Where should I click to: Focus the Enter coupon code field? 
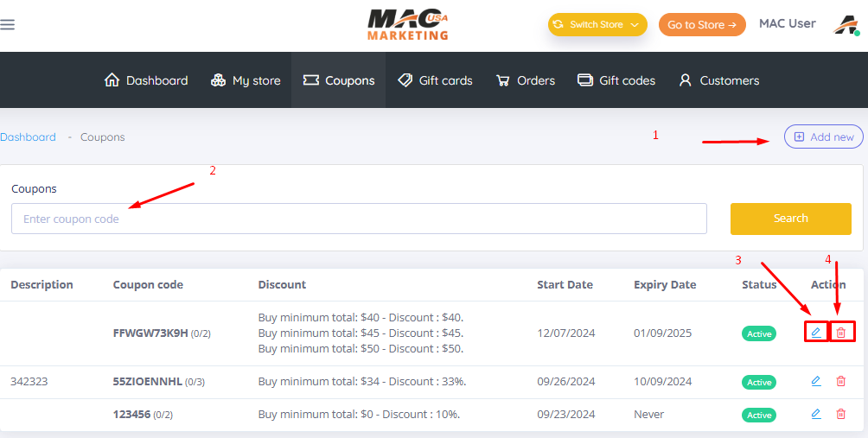click(x=359, y=219)
